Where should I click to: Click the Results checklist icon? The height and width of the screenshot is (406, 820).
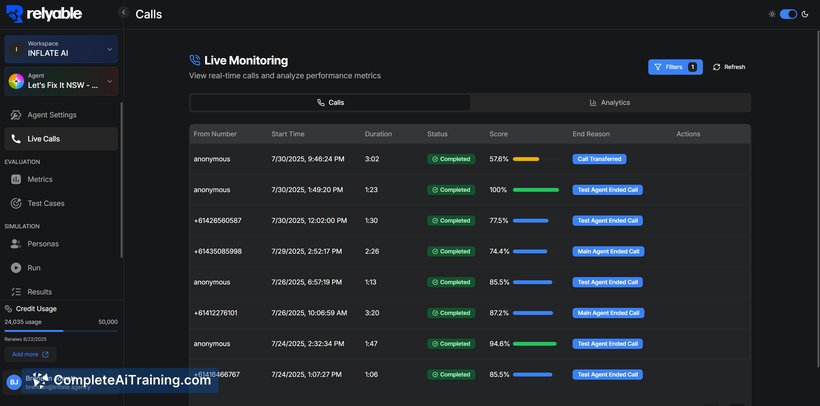16,292
